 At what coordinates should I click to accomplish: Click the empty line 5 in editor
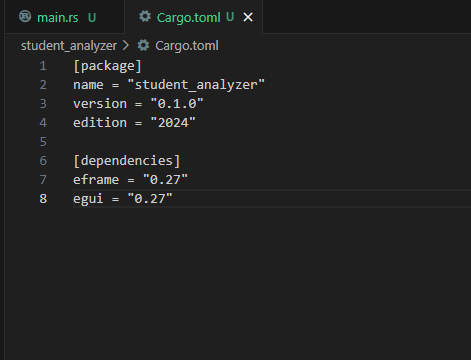coord(272,142)
